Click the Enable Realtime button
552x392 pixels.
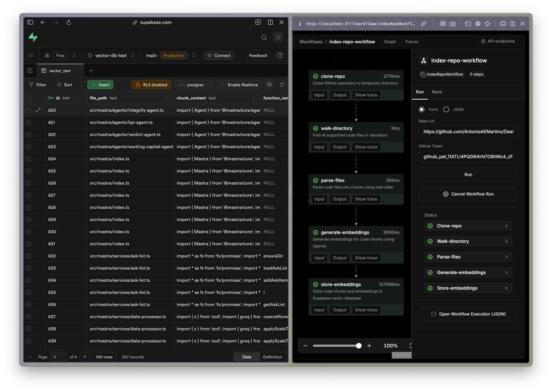239,85
